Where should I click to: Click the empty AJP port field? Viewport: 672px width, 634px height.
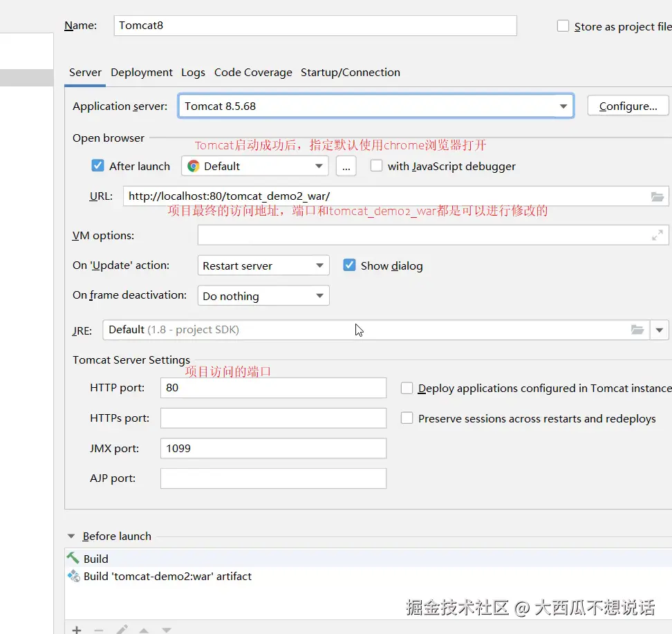click(x=273, y=478)
